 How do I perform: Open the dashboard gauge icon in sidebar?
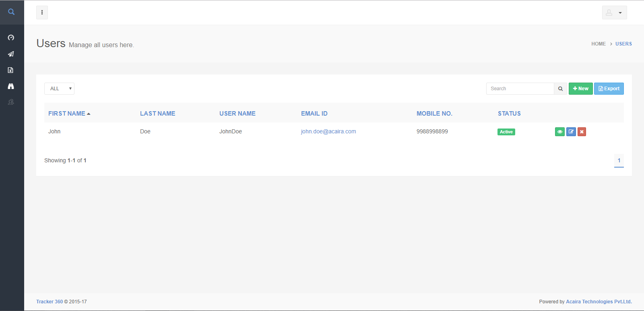point(11,37)
